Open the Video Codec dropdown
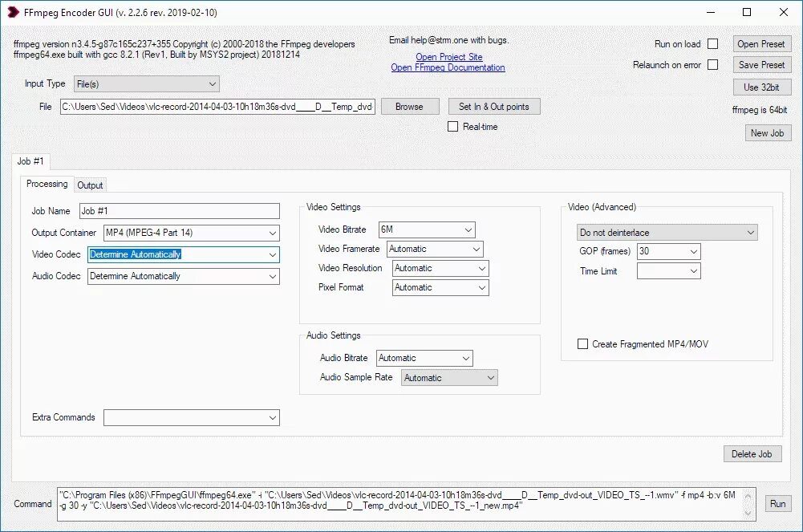Image resolution: width=803 pixels, height=532 pixels. coord(184,254)
